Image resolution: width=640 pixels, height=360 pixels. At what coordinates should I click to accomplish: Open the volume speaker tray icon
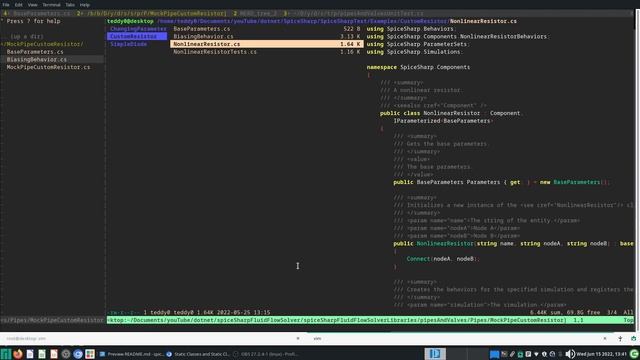click(570, 354)
